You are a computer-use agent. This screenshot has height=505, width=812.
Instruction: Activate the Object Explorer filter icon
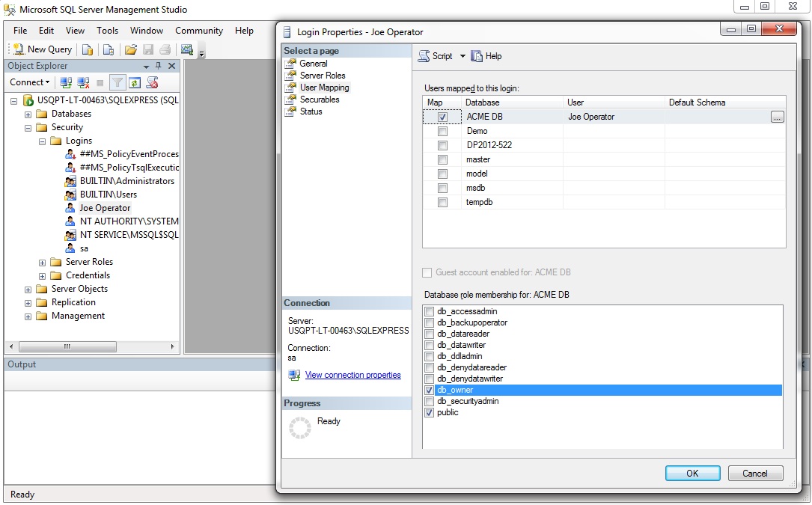click(x=116, y=82)
